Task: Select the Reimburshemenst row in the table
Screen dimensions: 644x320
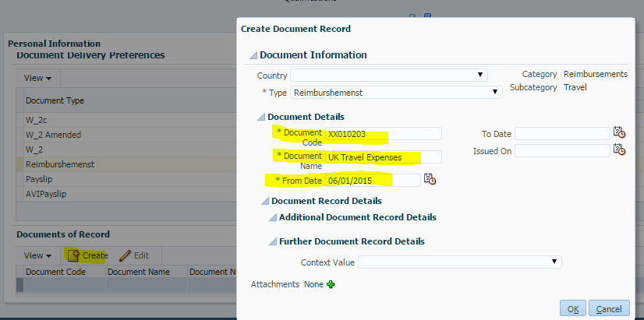Action: click(126, 164)
